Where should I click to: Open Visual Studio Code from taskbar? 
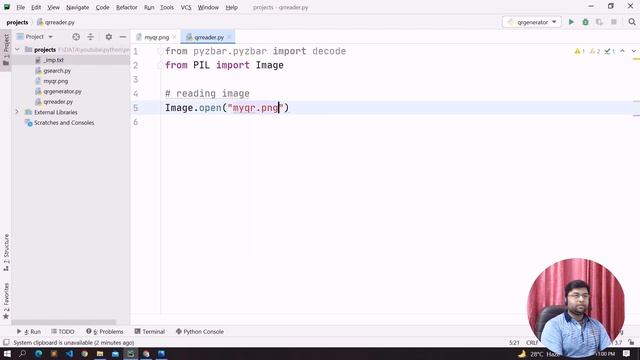point(69,353)
